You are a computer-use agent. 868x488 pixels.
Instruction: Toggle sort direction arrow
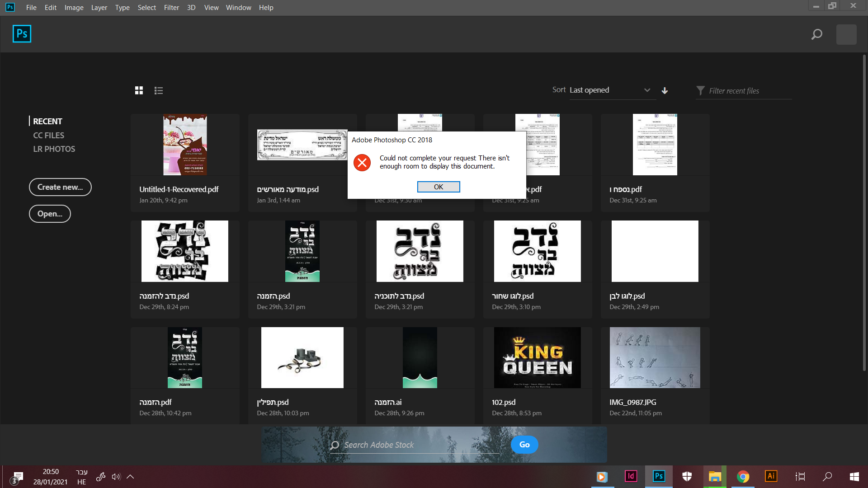pyautogui.click(x=665, y=90)
